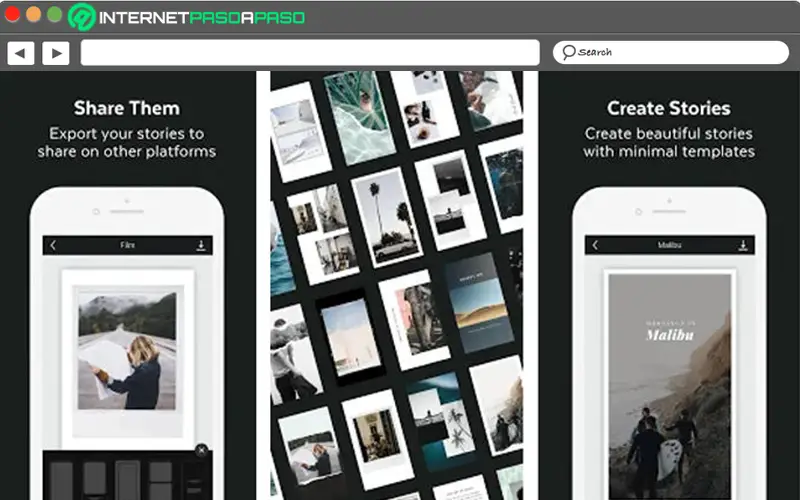Tap the back chevron in Film header

(53, 245)
